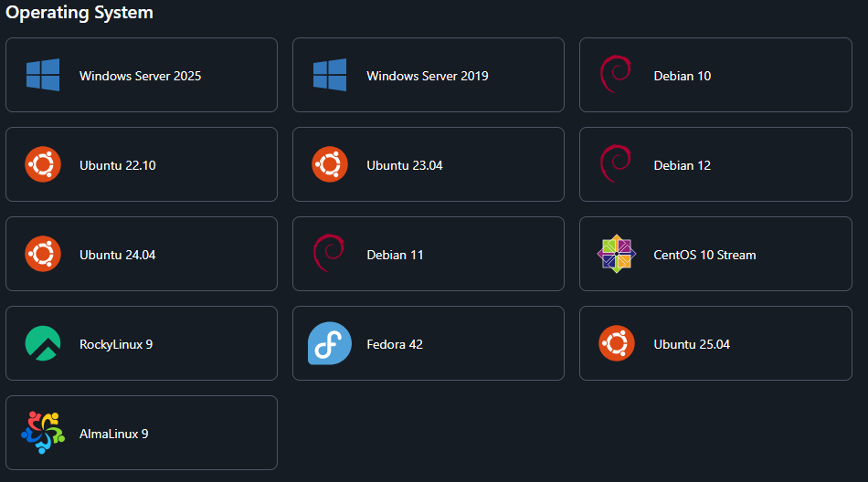Click the Operating System heading
Screen dimensions: 868x482
79,13
